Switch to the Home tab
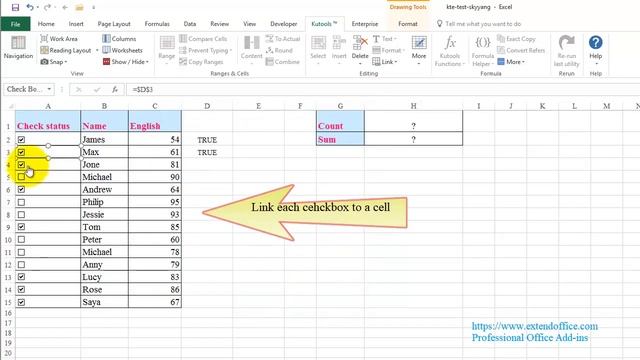Viewport: 640px width, 360px height. point(46,24)
